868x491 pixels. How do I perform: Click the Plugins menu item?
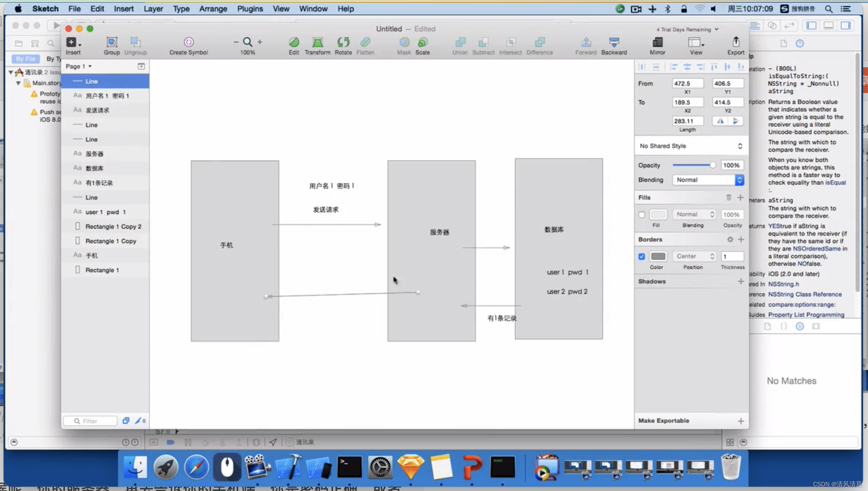click(250, 8)
